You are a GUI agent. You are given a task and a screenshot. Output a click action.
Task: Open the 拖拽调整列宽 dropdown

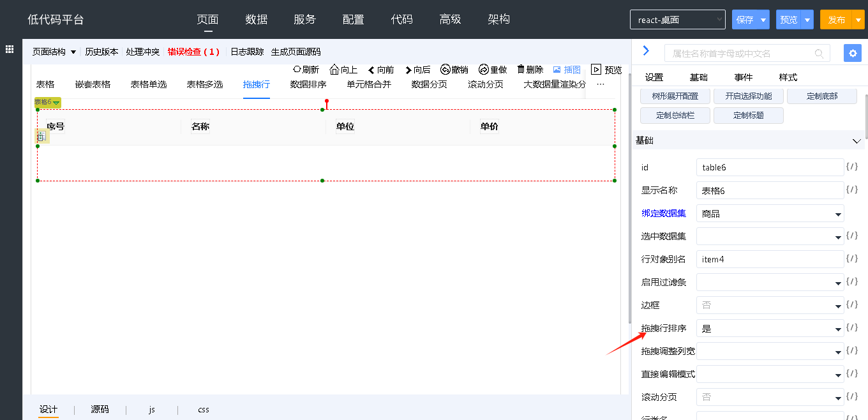click(x=770, y=352)
